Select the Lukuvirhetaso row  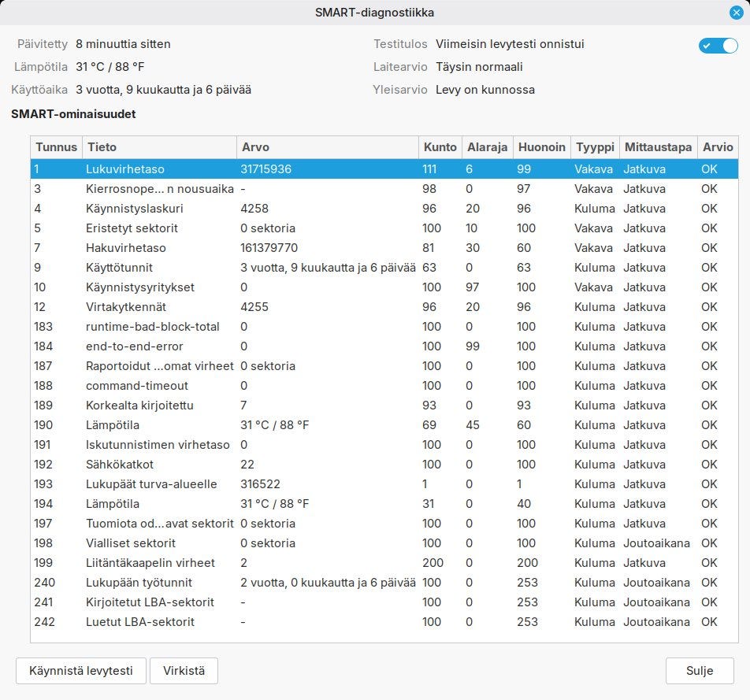(x=384, y=169)
